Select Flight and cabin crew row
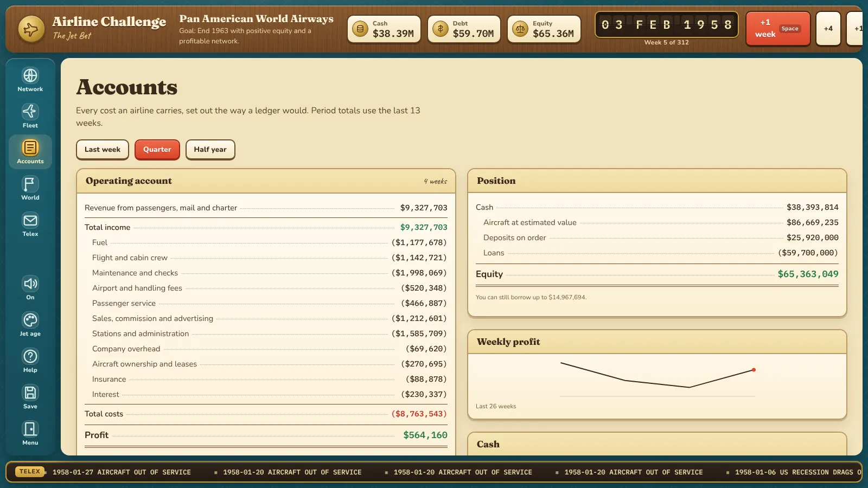Viewport: 868px width, 488px height. (x=266, y=258)
